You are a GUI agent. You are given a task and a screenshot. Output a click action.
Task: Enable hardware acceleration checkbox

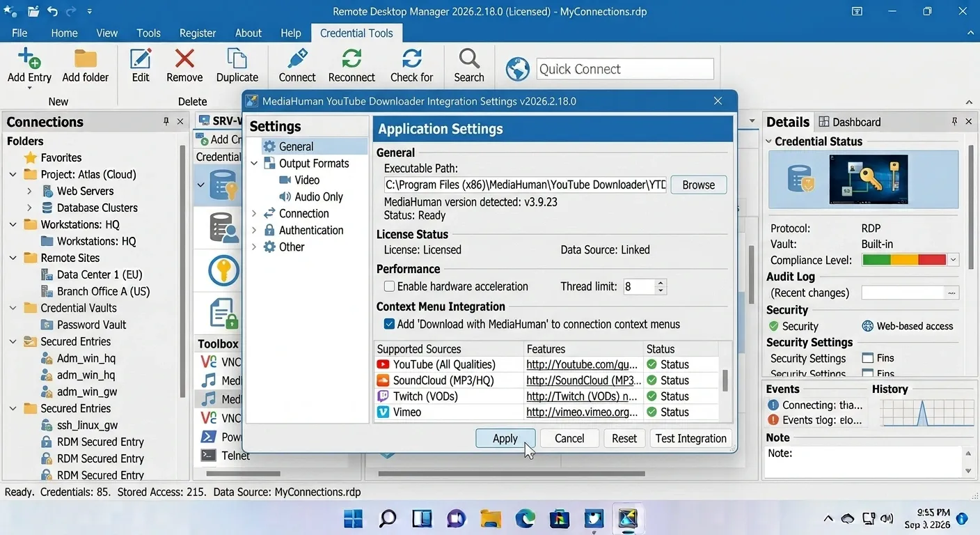point(390,286)
